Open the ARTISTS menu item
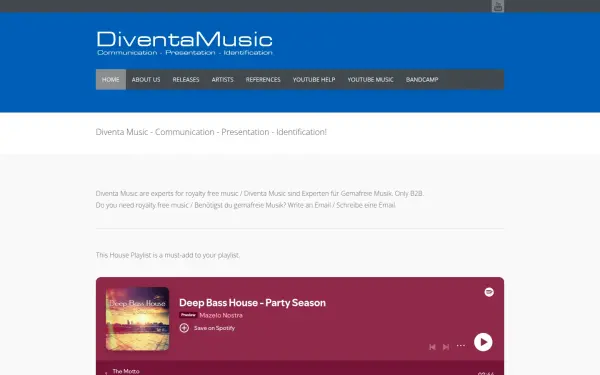This screenshot has width=600, height=375. 222,80
